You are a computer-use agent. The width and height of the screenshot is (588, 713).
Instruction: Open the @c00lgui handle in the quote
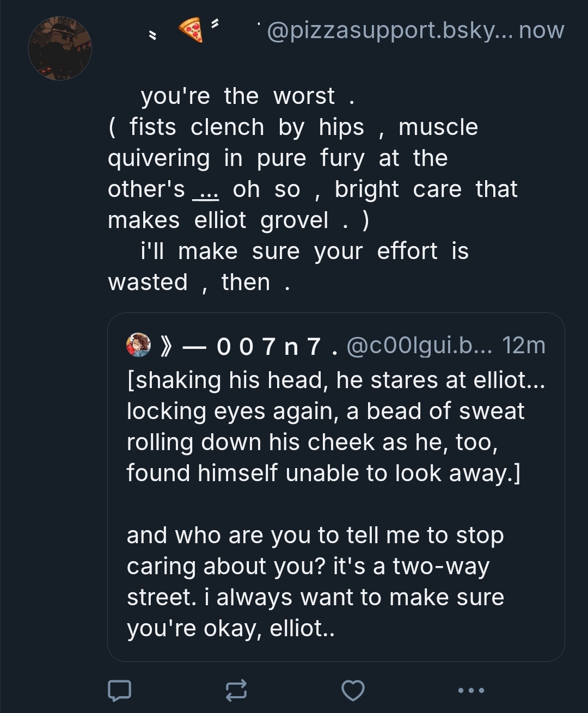[x=419, y=346]
